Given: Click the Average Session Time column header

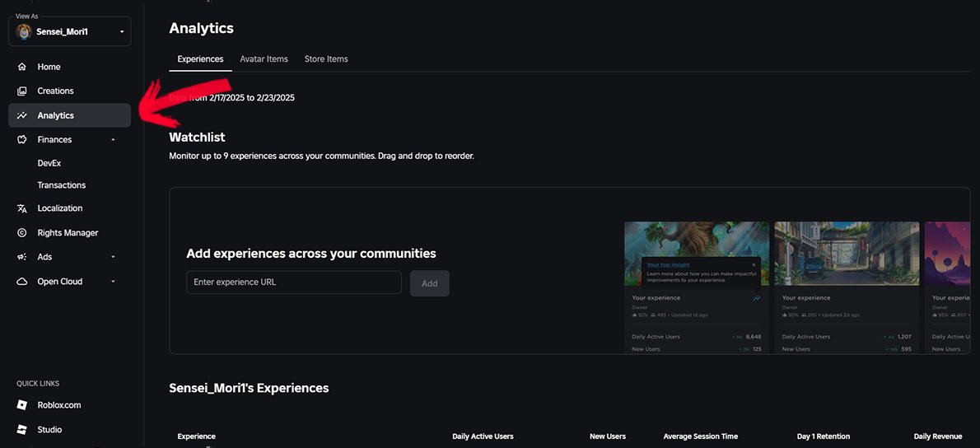Looking at the screenshot, I should tap(701, 436).
